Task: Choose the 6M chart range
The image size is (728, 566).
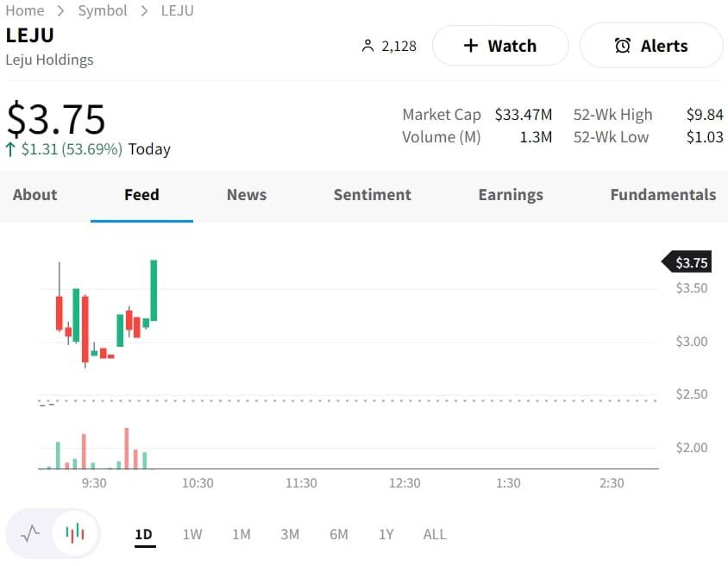Action: (339, 534)
